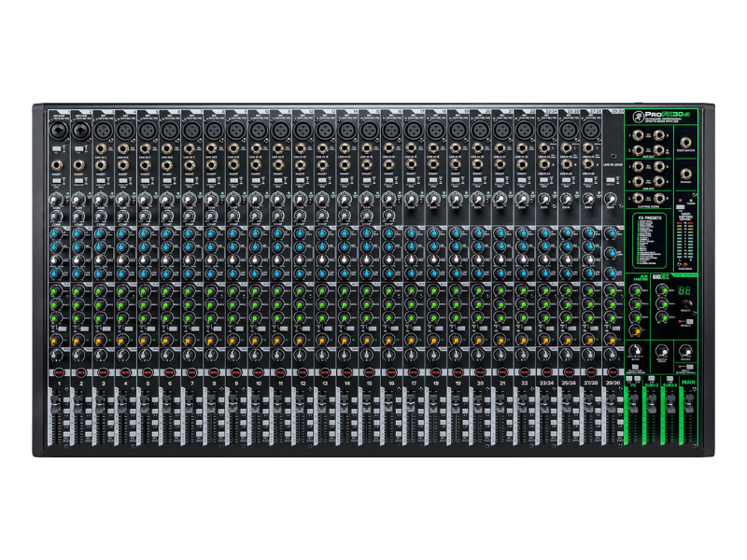Adjust the Control Room level knob
The width and height of the screenshot is (747, 560).
pyautogui.click(x=661, y=351)
